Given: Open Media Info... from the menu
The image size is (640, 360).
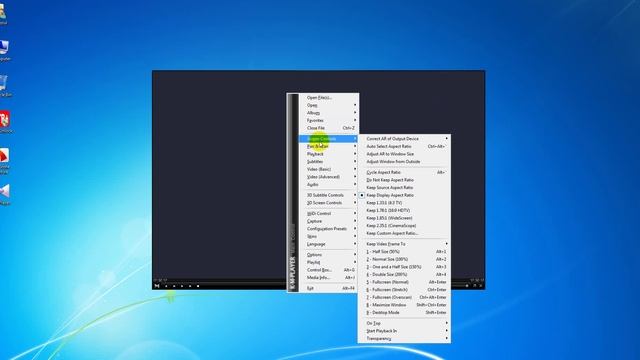Looking at the screenshot, I should [329, 278].
